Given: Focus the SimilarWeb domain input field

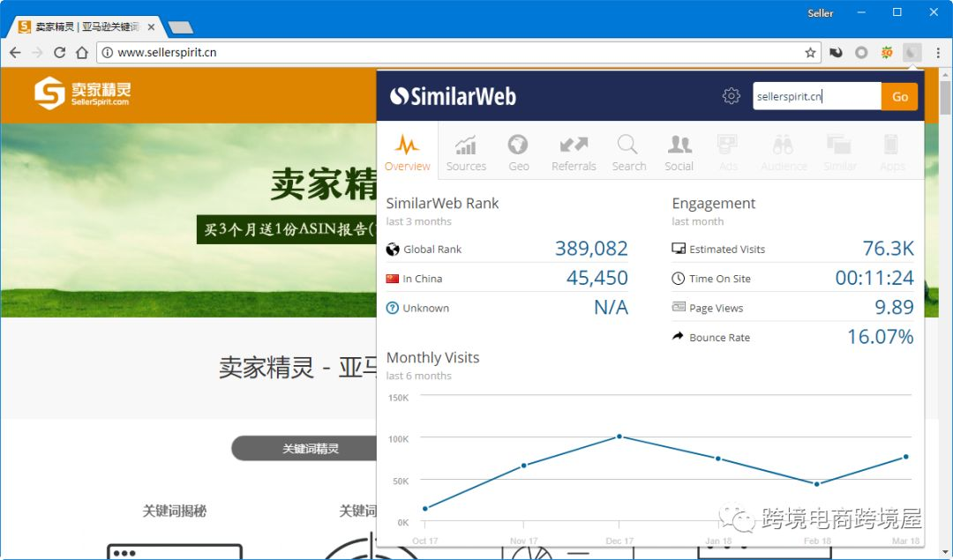Looking at the screenshot, I should tap(817, 97).
